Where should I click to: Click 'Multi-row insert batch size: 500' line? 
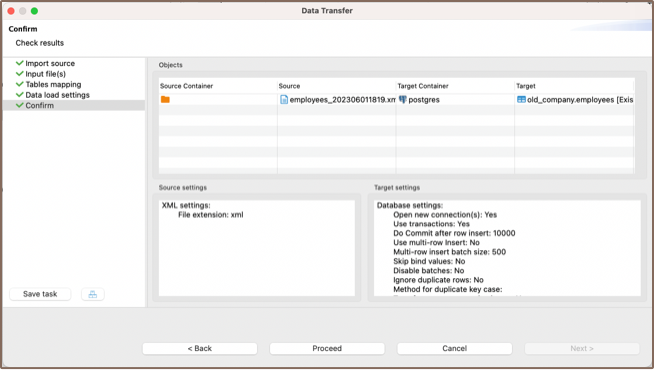click(450, 252)
